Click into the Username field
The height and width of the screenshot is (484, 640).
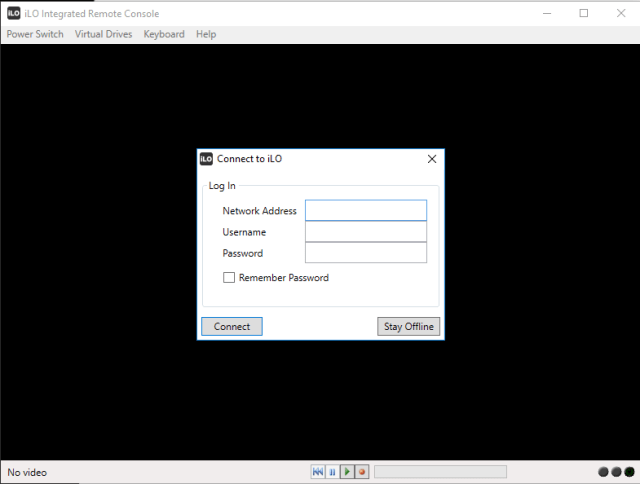(x=365, y=232)
